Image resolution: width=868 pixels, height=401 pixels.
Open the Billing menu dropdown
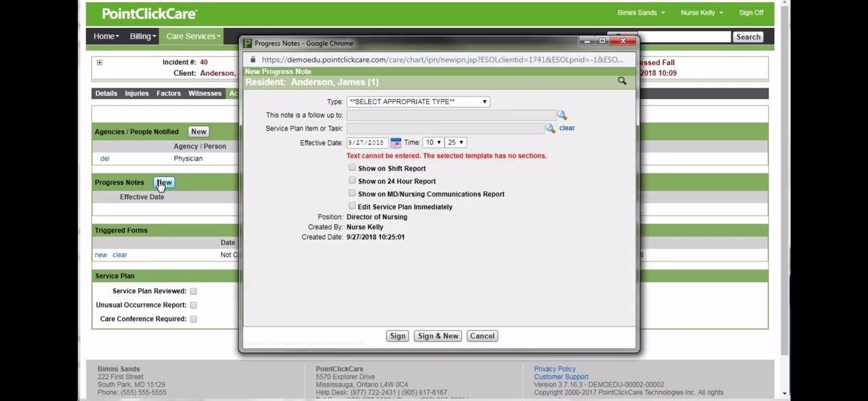(x=142, y=37)
